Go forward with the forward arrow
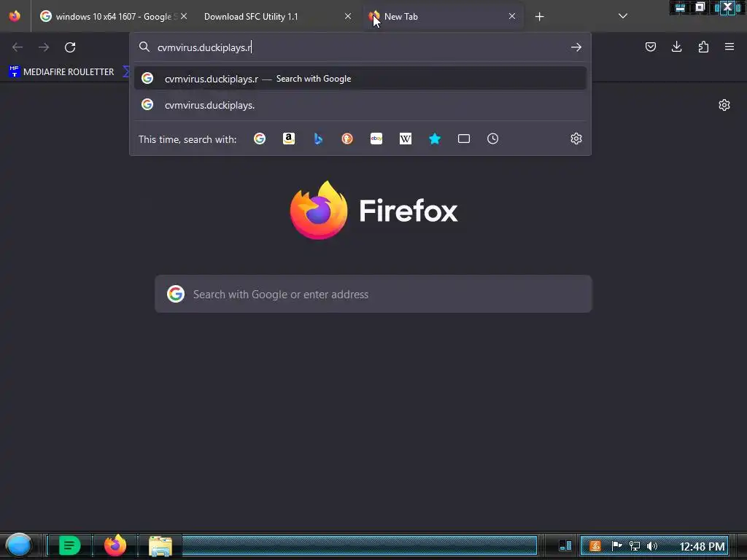The width and height of the screenshot is (747, 560). (x=44, y=47)
